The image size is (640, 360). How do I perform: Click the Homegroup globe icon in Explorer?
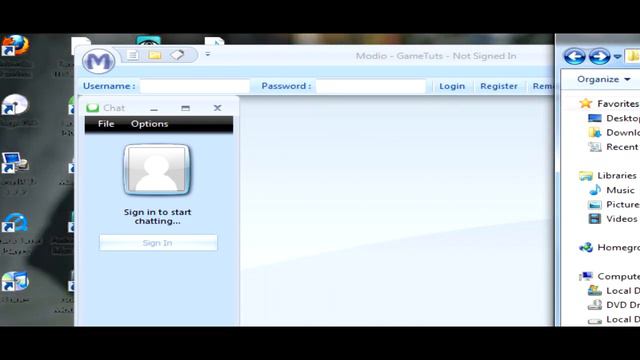pyautogui.click(x=586, y=247)
